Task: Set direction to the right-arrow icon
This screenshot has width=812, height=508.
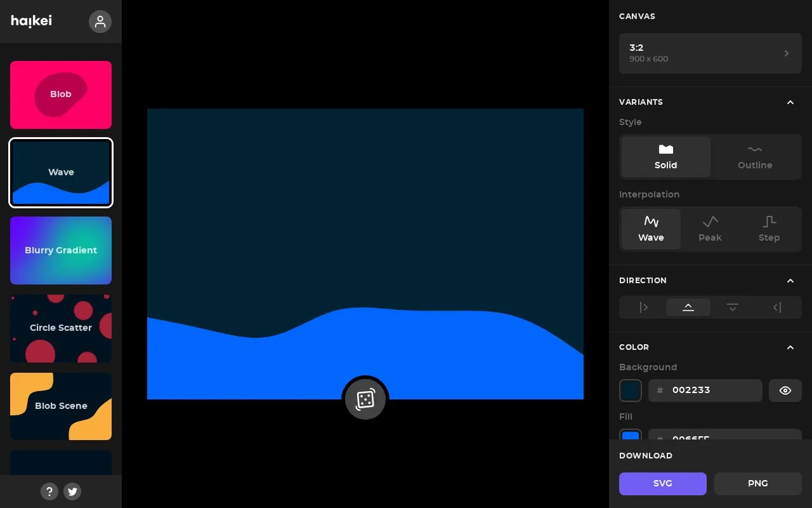Action: [x=644, y=307]
